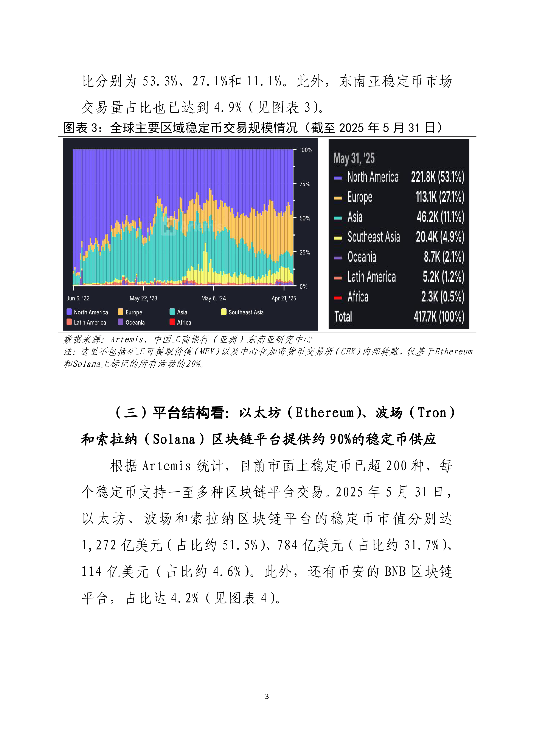Click the 'May 22, '23' axis label
Screen dimensions: 534x756
[x=143, y=298]
